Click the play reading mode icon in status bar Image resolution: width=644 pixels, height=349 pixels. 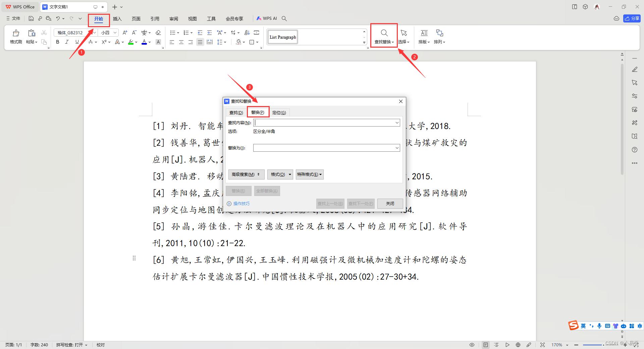(507, 345)
